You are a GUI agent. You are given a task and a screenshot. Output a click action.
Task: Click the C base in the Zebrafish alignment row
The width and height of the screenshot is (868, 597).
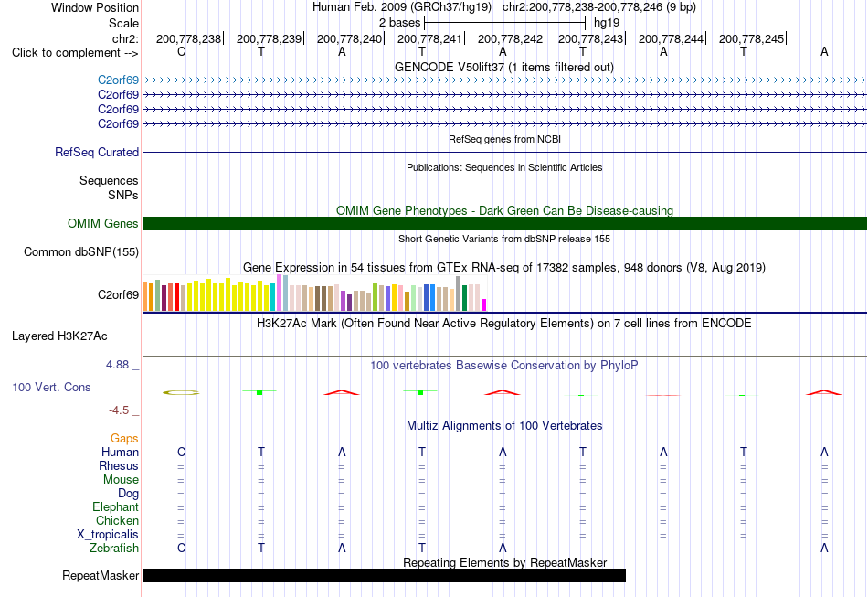[x=181, y=548]
